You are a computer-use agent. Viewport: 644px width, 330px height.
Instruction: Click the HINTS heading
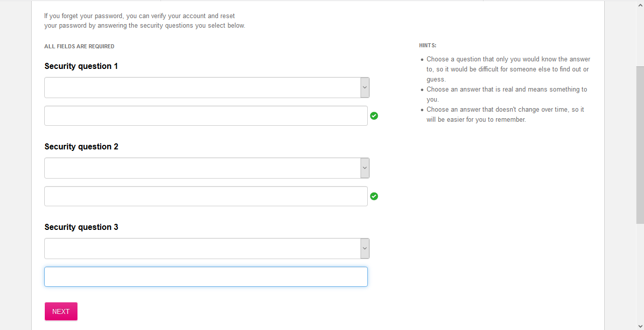pos(428,45)
